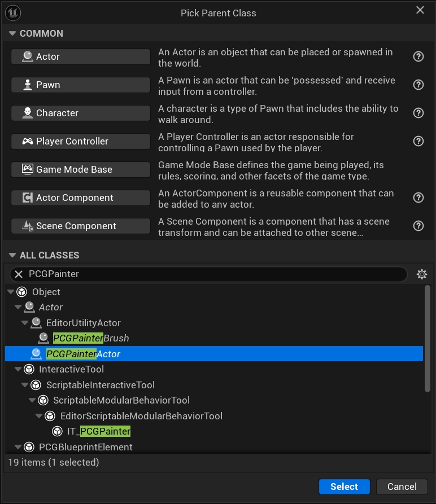Collapse the EditorUtilityActor tree node
The image size is (436, 504).
tap(25, 323)
